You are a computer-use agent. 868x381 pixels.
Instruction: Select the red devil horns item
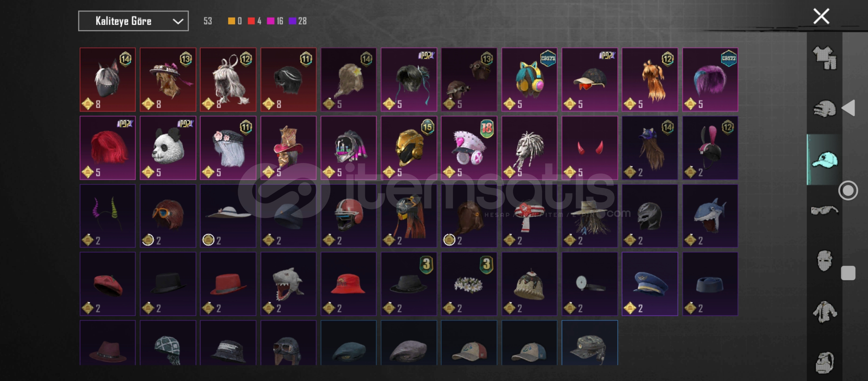[590, 148]
